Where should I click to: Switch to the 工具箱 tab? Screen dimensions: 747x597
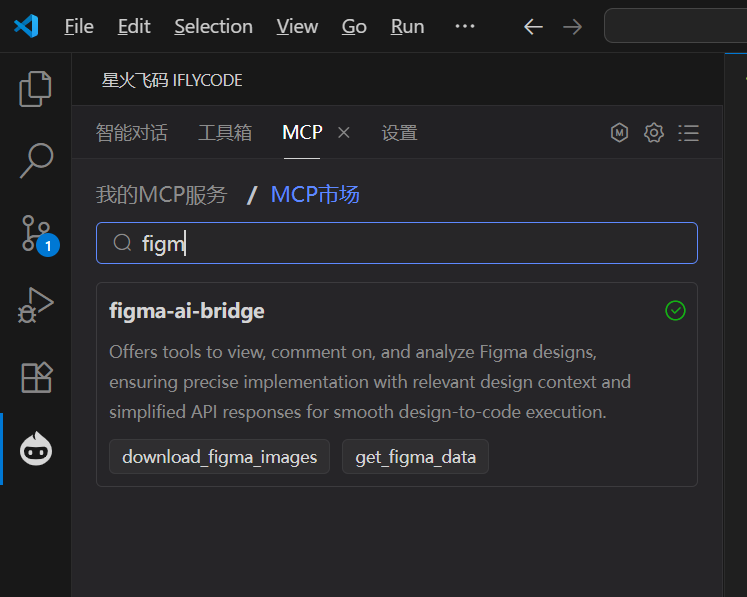pyautogui.click(x=225, y=132)
